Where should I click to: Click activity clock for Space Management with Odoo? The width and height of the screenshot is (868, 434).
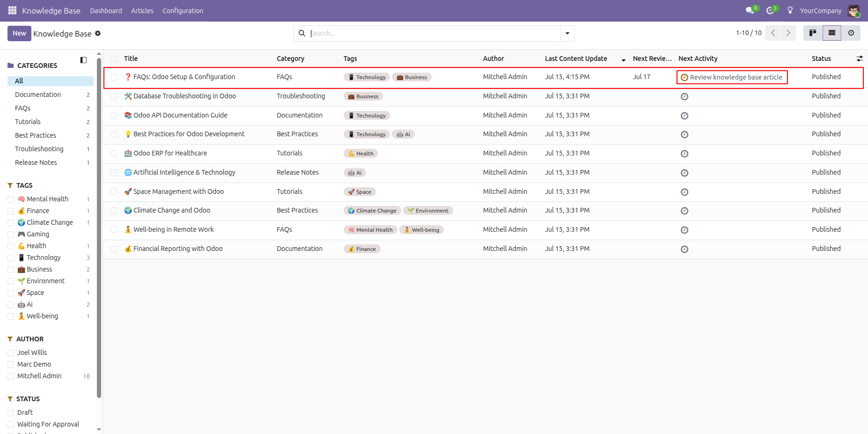(684, 192)
